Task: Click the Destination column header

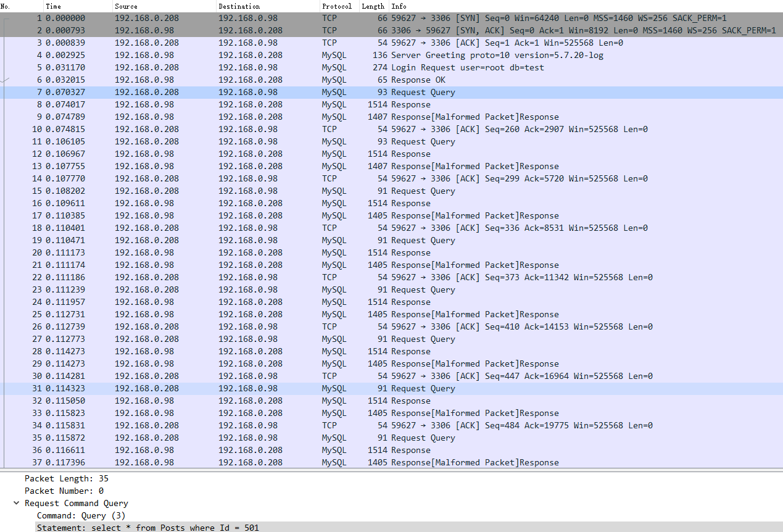Action: pos(268,6)
